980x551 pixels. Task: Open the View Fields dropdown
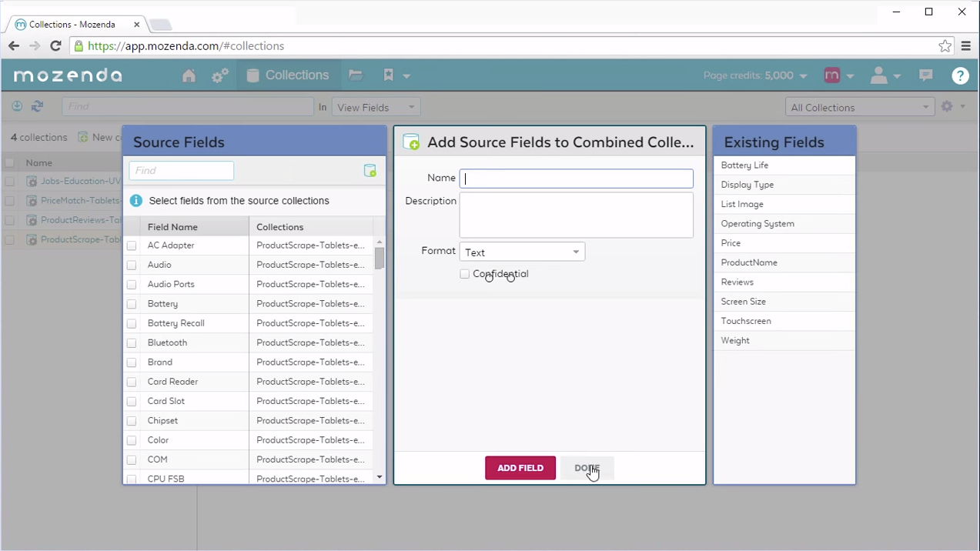click(x=376, y=107)
